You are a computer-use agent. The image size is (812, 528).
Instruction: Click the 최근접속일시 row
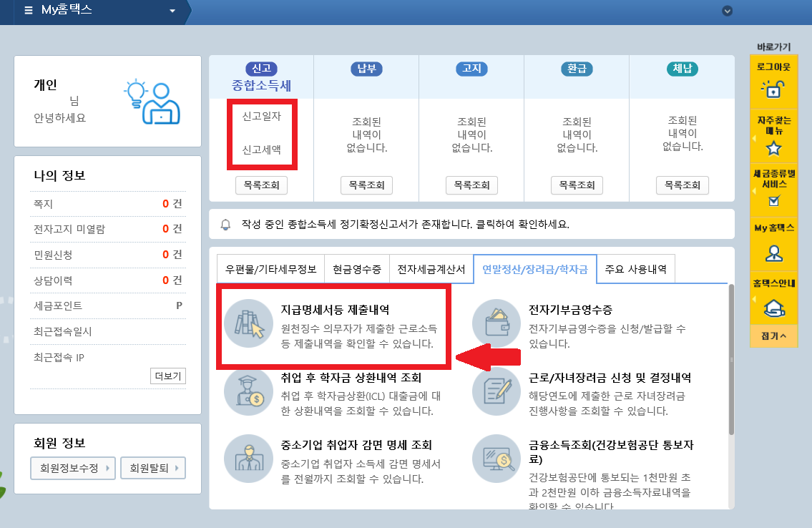(x=108, y=331)
